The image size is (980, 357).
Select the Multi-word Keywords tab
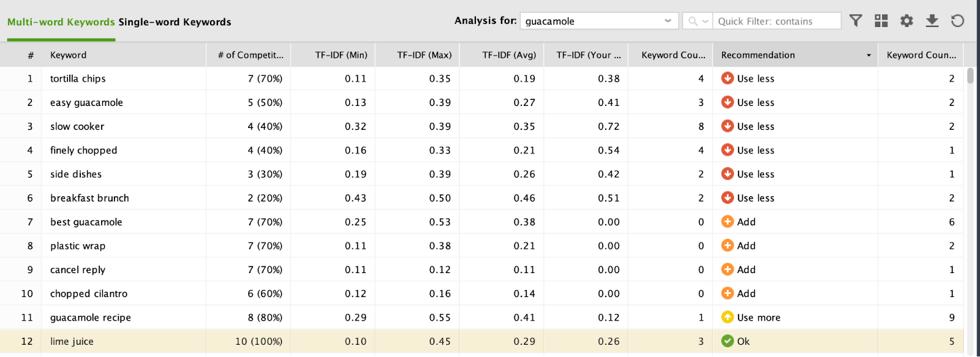61,22
